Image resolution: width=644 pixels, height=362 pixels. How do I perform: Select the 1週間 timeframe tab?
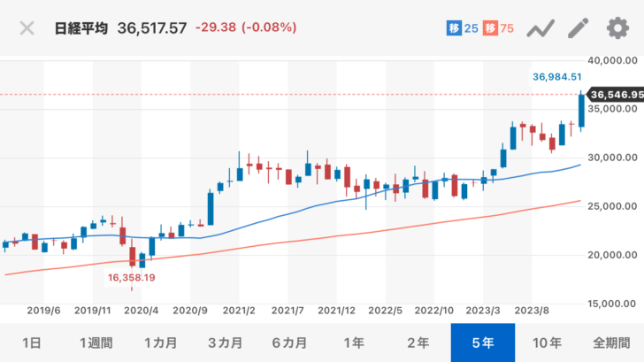click(96, 343)
